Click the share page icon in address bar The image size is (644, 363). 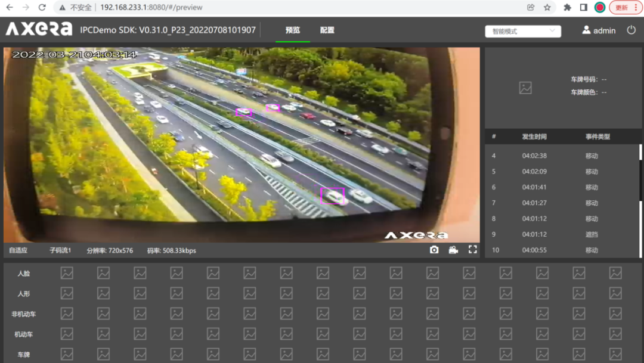pos(531,8)
